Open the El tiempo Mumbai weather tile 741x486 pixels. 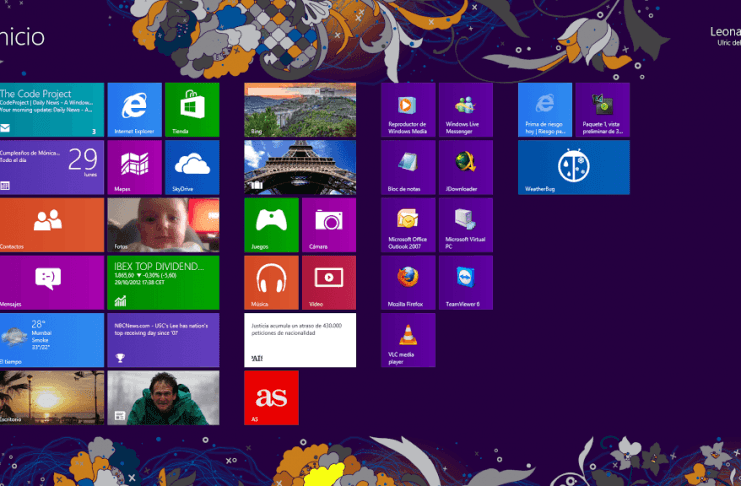click(52, 340)
